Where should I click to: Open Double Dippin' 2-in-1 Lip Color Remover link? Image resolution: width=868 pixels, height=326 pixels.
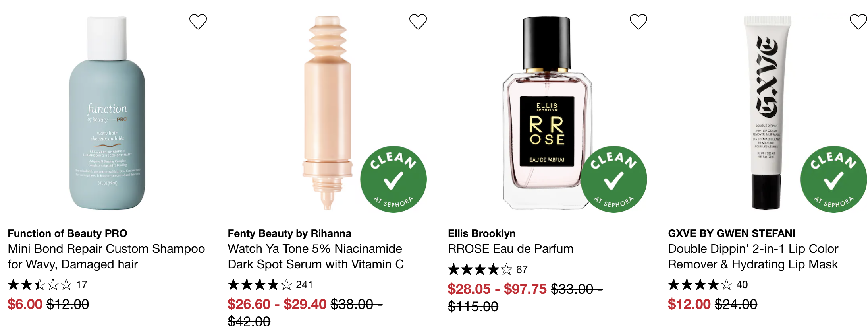753,256
